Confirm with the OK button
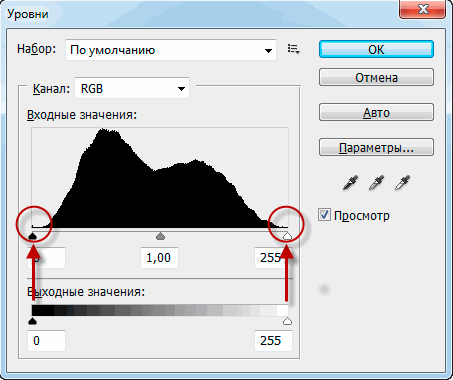 tap(376, 49)
